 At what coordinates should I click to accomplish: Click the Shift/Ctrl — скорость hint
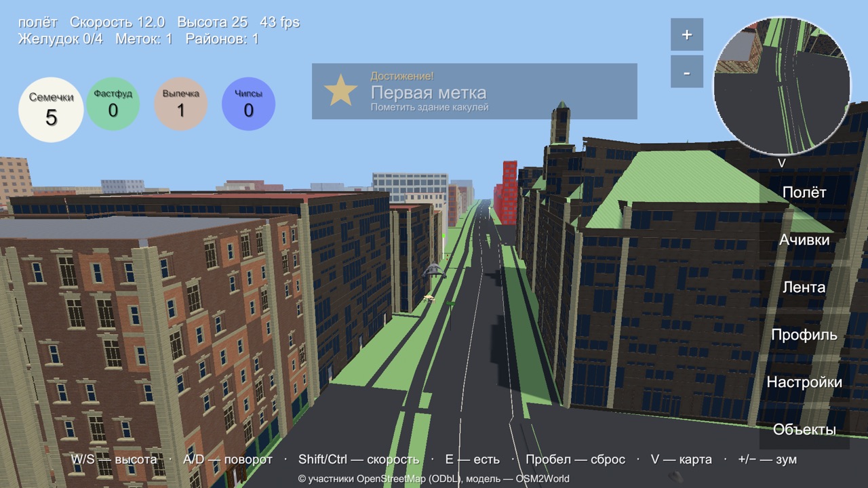point(359,460)
